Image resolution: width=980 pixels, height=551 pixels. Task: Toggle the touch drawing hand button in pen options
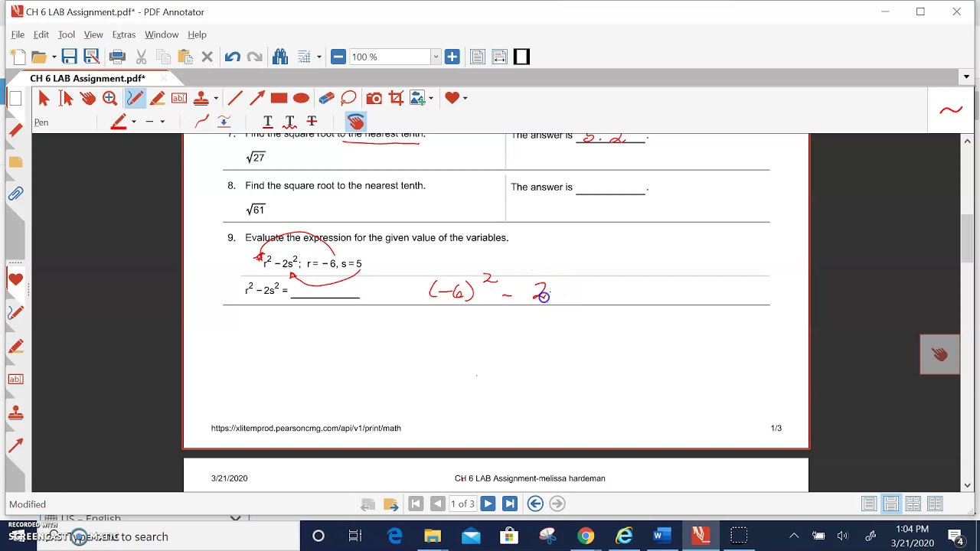pyautogui.click(x=356, y=121)
